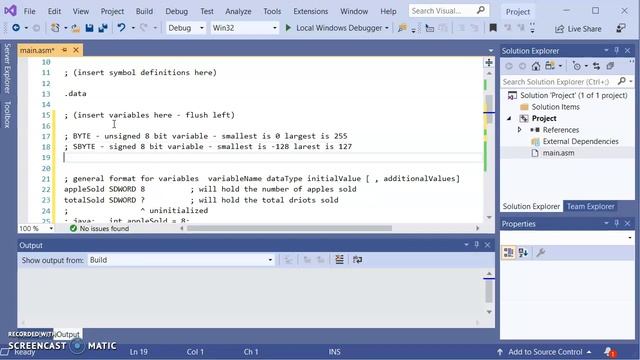Open the Local Windows Debugger dropdown arrow

tap(387, 28)
